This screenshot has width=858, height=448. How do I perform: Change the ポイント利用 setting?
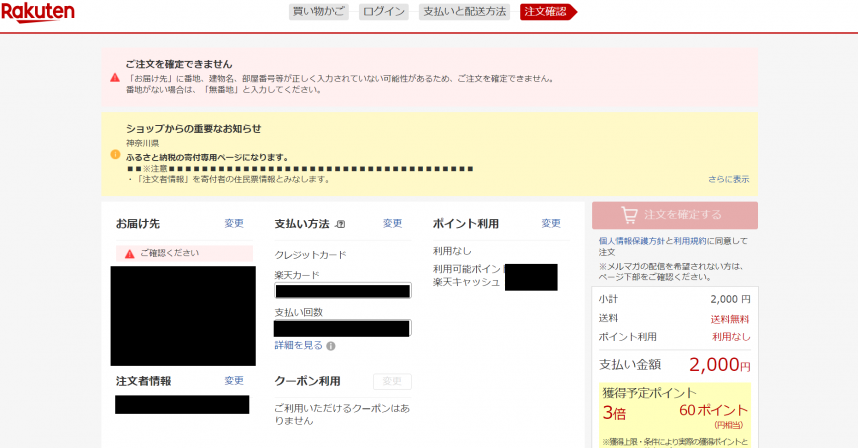(551, 224)
